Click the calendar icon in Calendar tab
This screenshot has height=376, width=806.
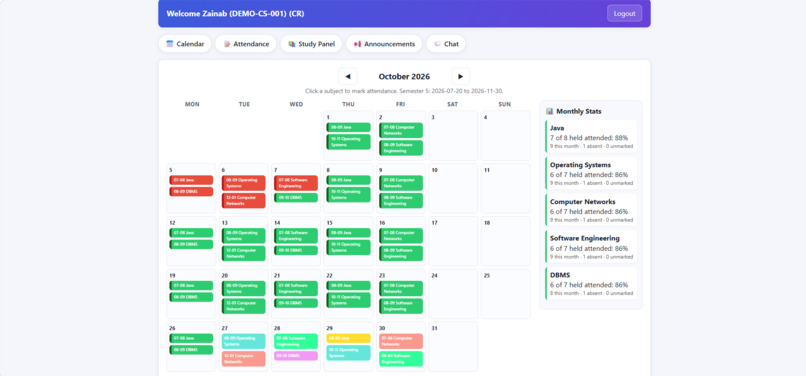170,44
